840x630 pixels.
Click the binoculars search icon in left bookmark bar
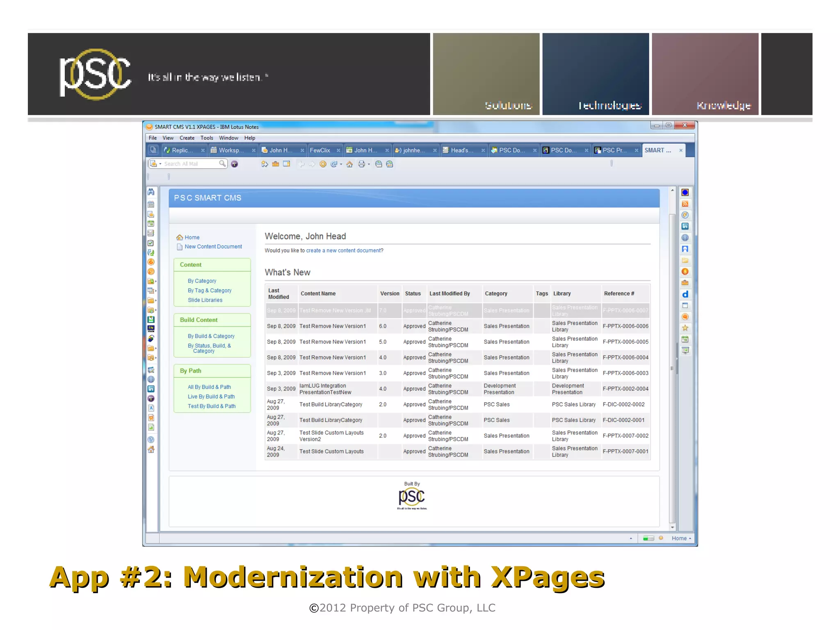(151, 192)
